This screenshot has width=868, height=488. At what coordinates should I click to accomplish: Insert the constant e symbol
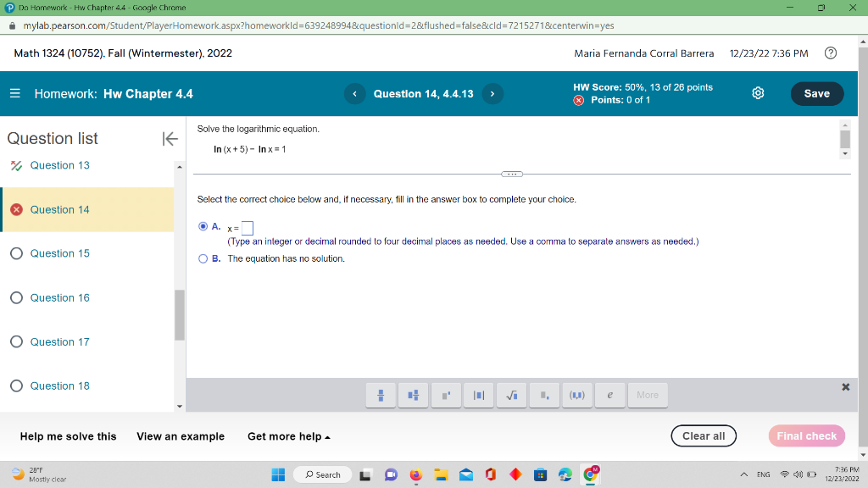coord(609,395)
